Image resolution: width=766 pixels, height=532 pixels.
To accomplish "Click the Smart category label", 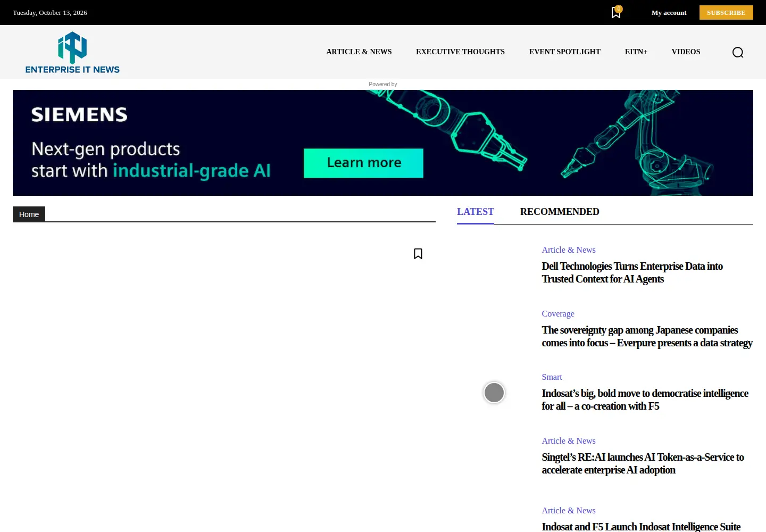I will point(552,377).
